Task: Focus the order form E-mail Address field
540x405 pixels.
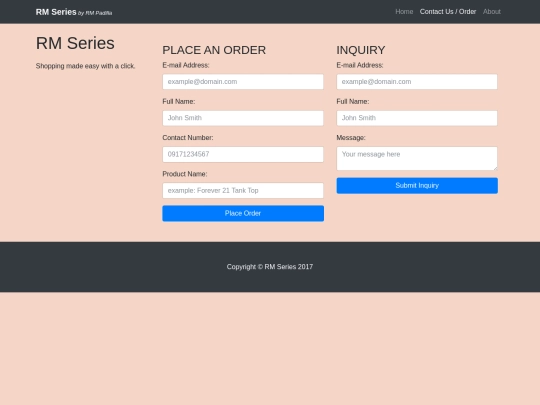Action: coord(243,82)
